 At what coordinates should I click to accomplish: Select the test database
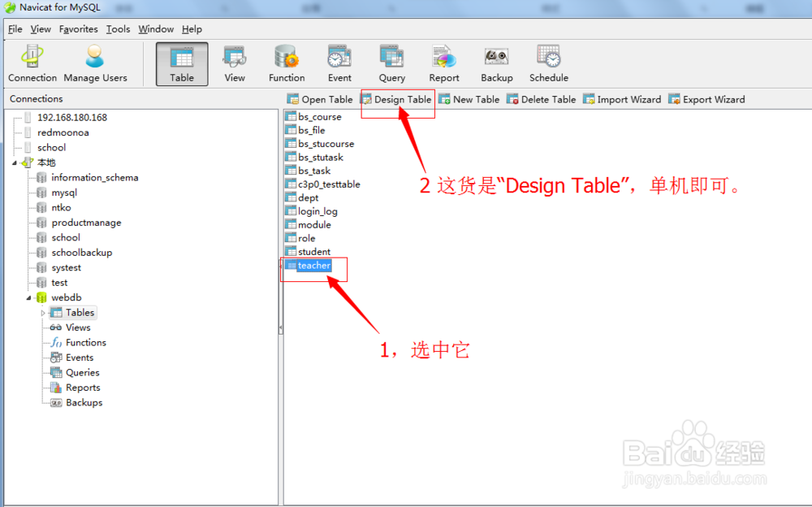click(59, 283)
